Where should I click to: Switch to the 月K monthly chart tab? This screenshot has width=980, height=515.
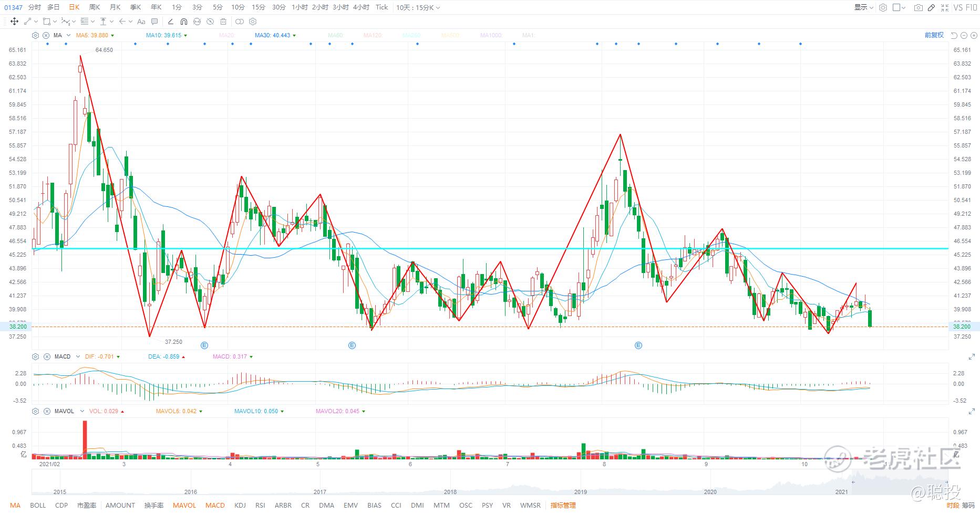pos(115,7)
